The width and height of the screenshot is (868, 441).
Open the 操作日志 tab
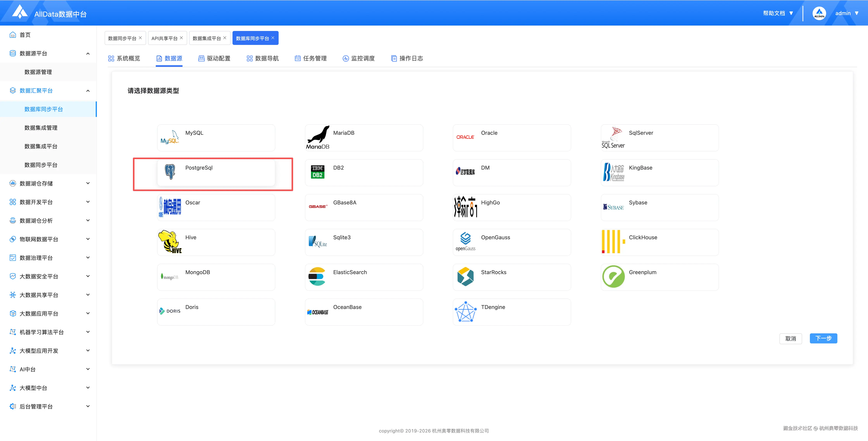[x=407, y=58]
